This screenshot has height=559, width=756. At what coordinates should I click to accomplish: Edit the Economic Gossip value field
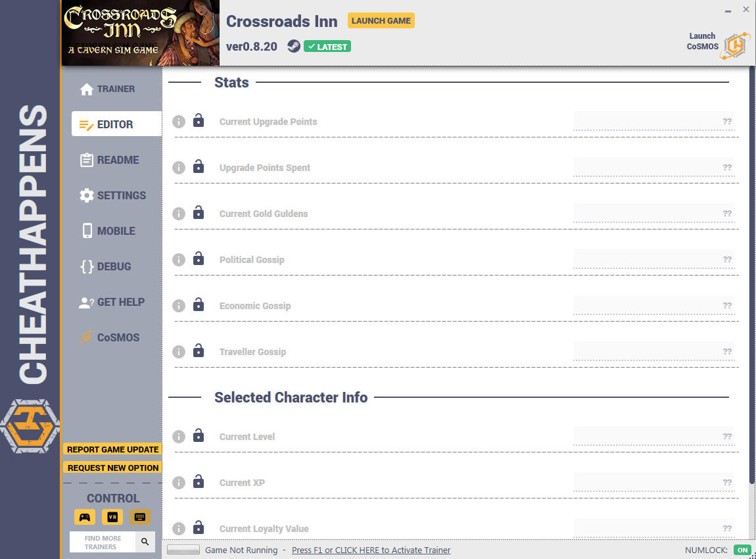tap(654, 305)
